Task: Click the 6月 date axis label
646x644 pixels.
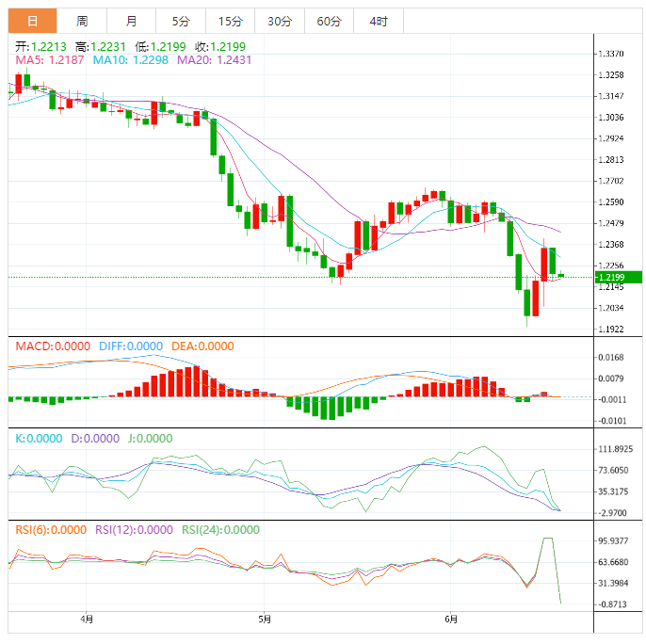Action: tap(451, 619)
